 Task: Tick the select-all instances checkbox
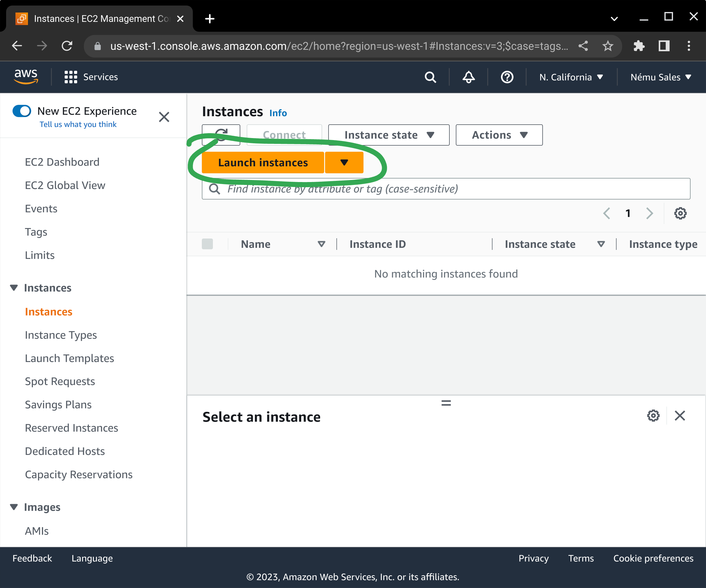[x=207, y=244]
